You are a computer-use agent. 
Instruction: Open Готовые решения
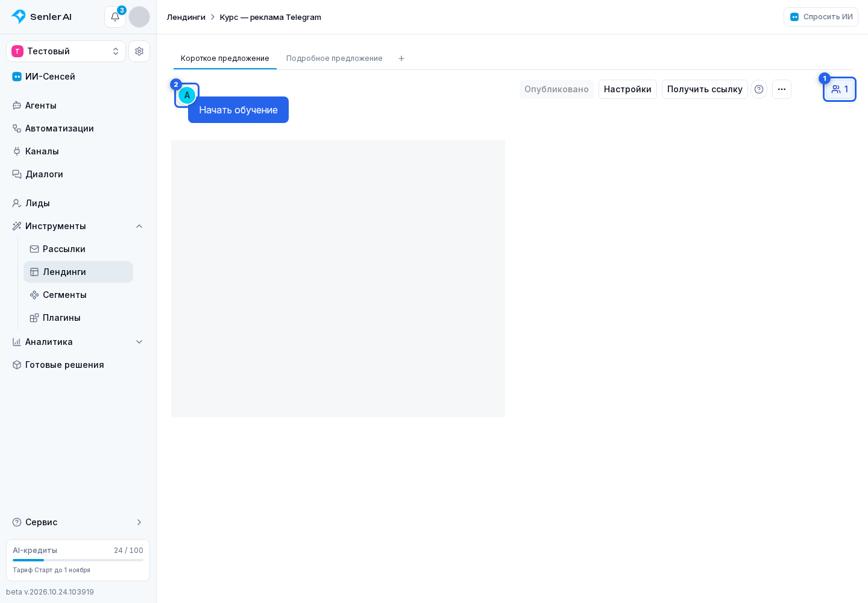[x=78, y=365]
